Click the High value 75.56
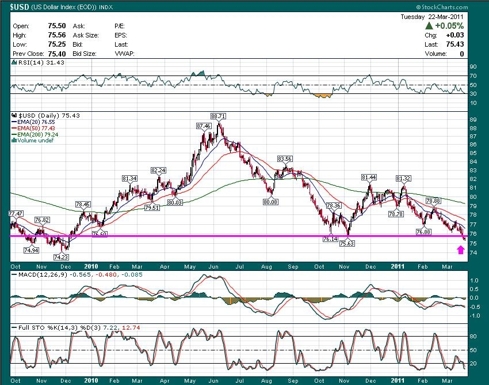This screenshot has height=385, width=489. tap(57, 35)
